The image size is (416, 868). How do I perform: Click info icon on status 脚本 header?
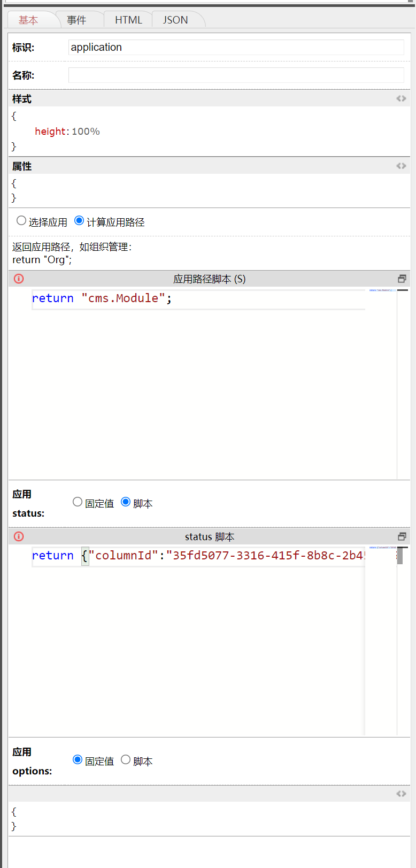[x=19, y=536]
